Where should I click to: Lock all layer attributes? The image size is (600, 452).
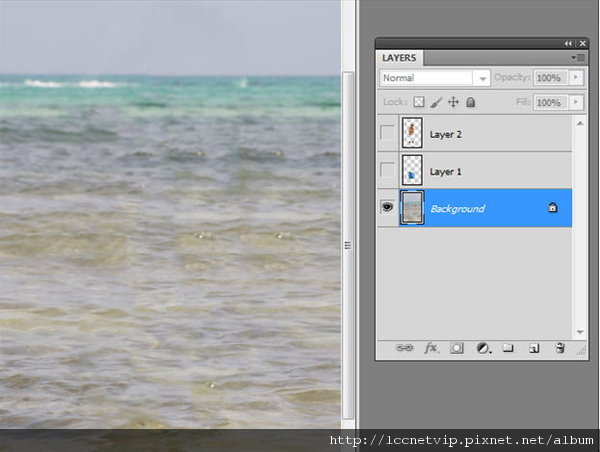(x=470, y=102)
